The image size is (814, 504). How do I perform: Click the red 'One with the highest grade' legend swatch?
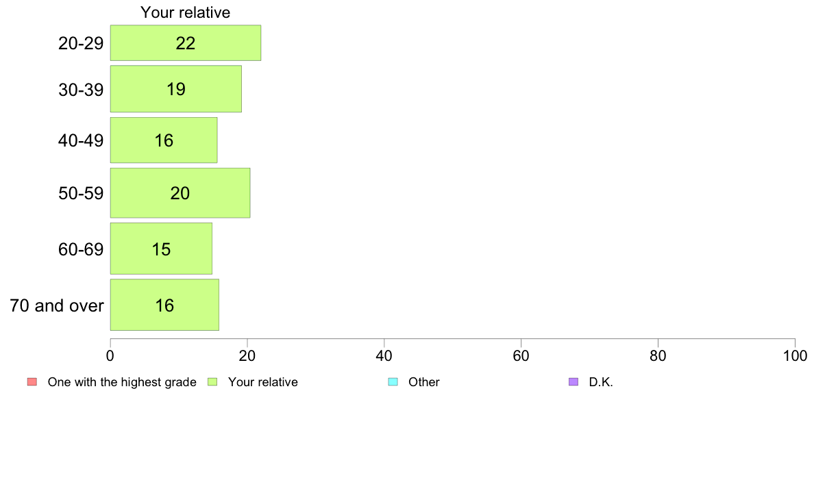tap(32, 382)
